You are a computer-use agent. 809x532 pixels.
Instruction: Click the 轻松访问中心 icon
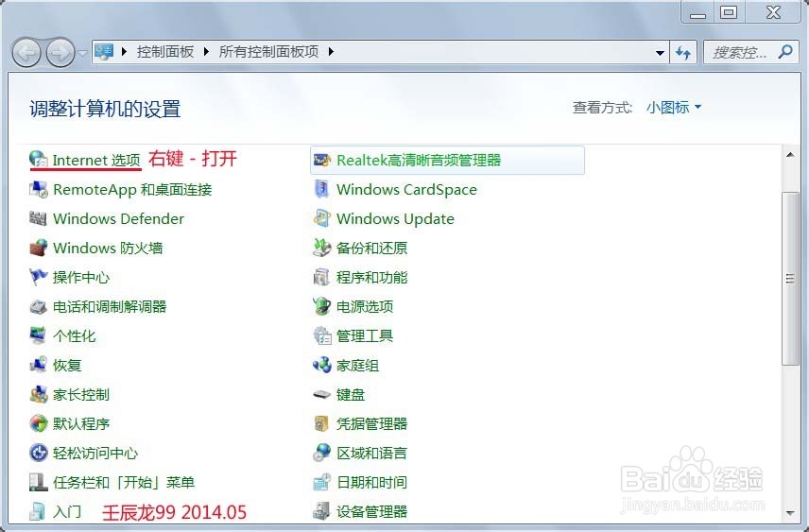38,453
